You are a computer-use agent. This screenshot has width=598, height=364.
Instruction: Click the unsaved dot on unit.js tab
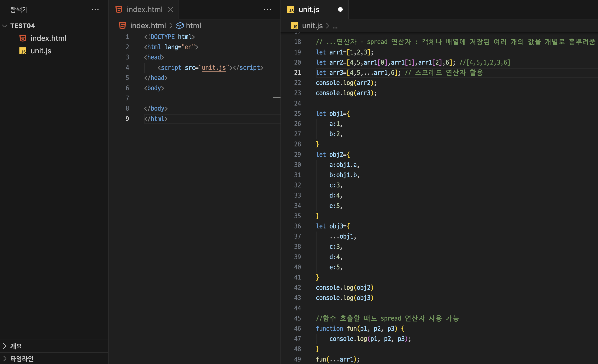tap(340, 9)
